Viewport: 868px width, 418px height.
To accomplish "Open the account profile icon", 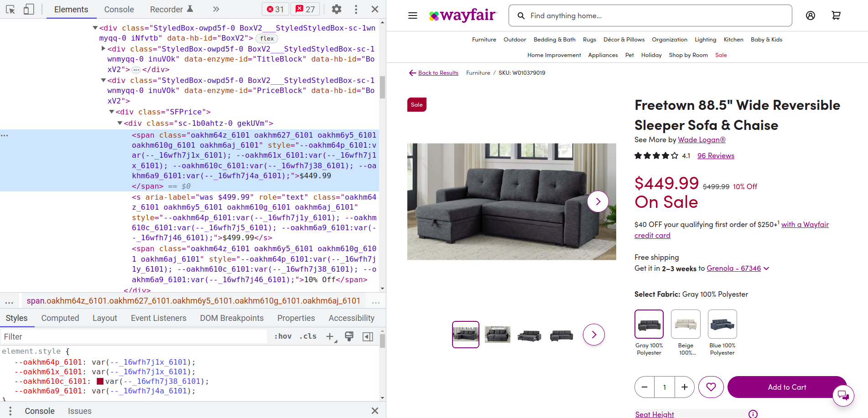I will coord(811,15).
